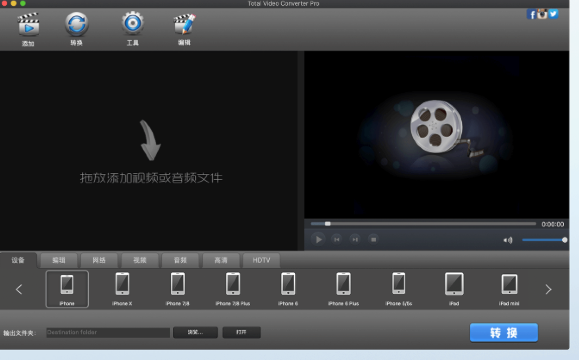Click the 打开 open folder button

(241, 332)
